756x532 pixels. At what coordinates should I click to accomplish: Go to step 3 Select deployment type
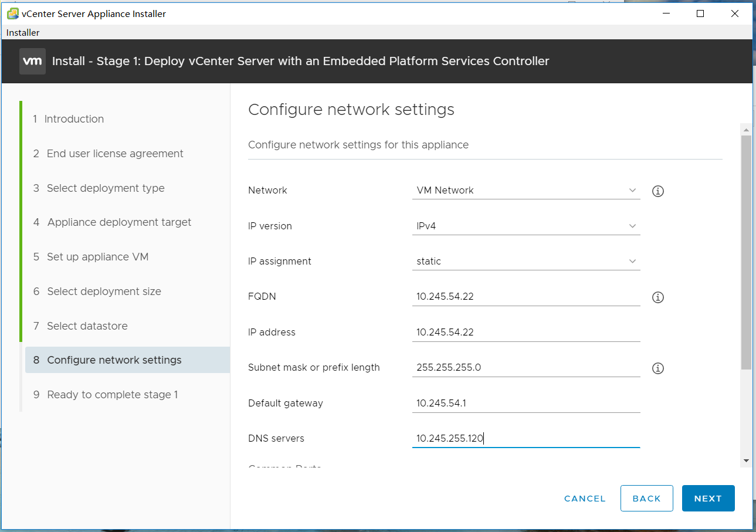pos(99,188)
